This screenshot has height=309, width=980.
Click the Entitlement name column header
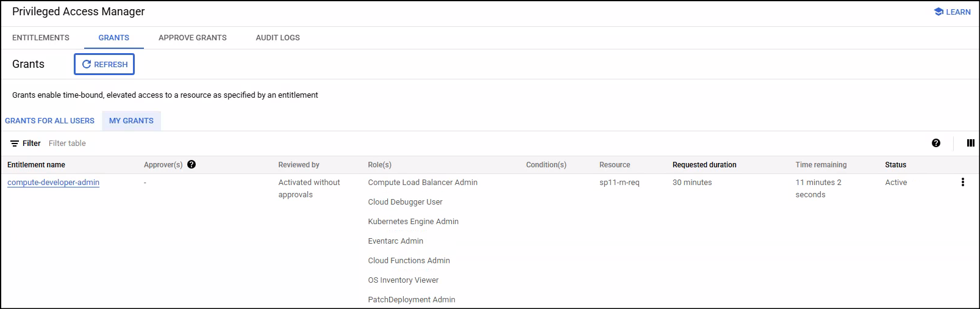click(36, 165)
